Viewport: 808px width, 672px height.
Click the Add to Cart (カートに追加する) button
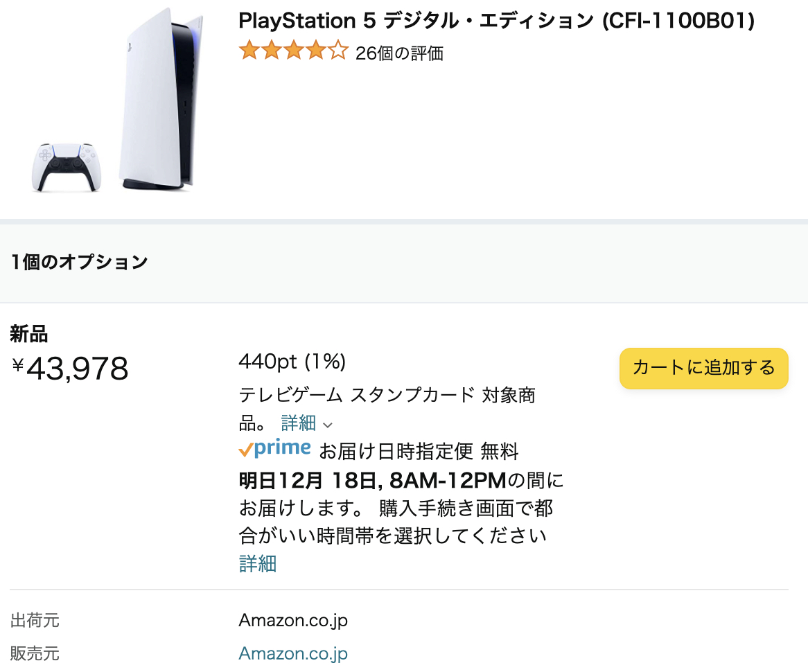tap(703, 368)
